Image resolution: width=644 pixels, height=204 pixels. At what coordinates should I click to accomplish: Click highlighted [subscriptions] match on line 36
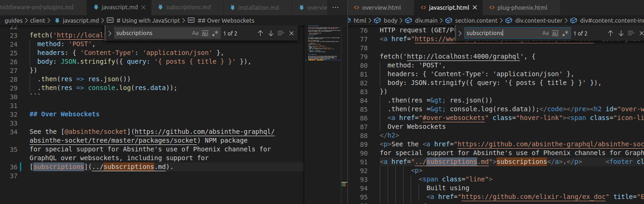point(59,167)
